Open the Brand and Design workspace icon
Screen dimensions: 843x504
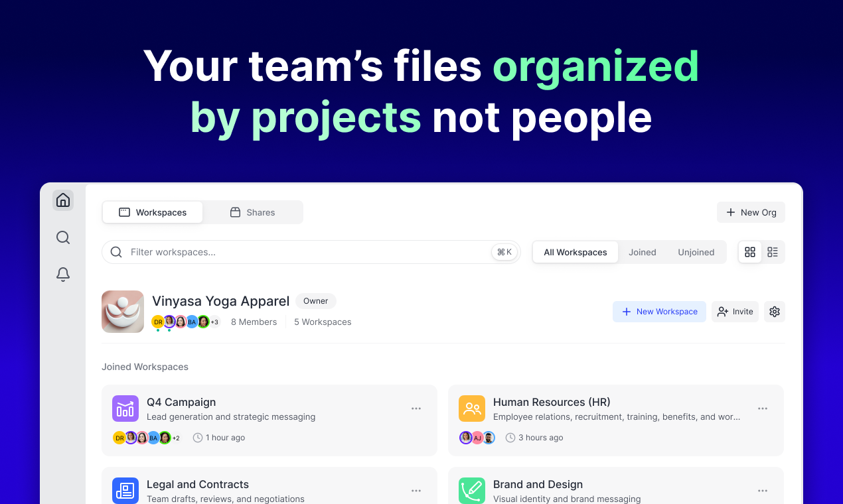coord(472,491)
